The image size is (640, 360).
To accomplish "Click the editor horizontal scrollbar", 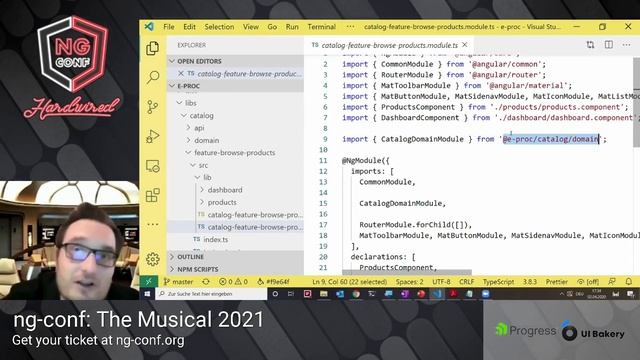I will coord(407,272).
